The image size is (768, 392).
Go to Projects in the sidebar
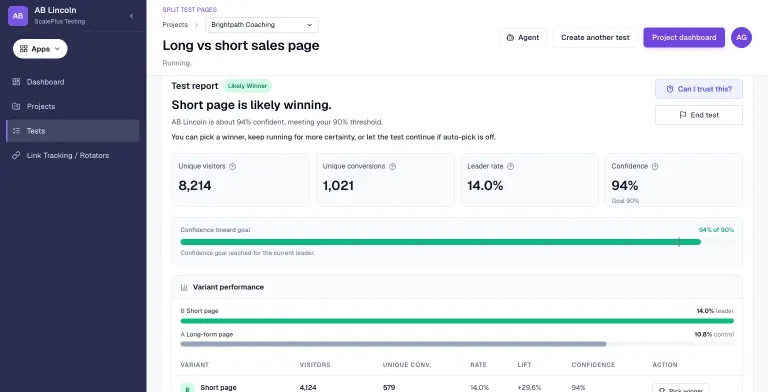tap(72, 106)
